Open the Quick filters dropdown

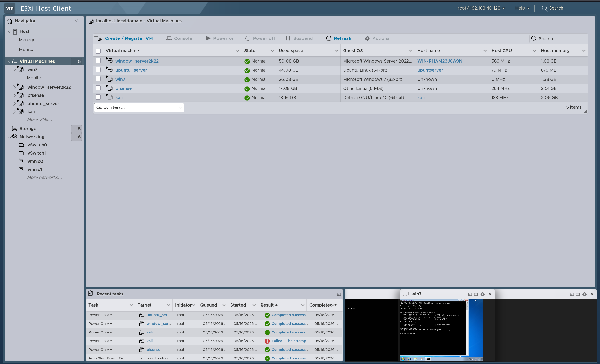[139, 107]
